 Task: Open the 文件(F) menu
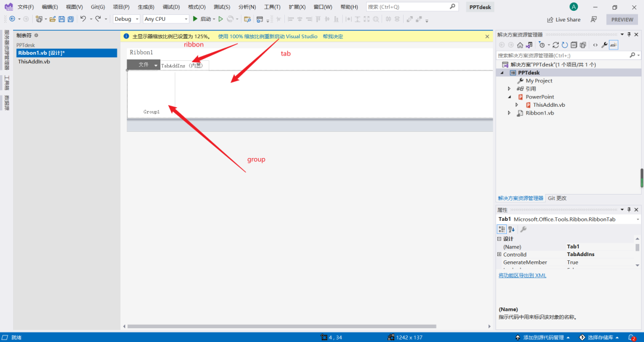(x=26, y=7)
